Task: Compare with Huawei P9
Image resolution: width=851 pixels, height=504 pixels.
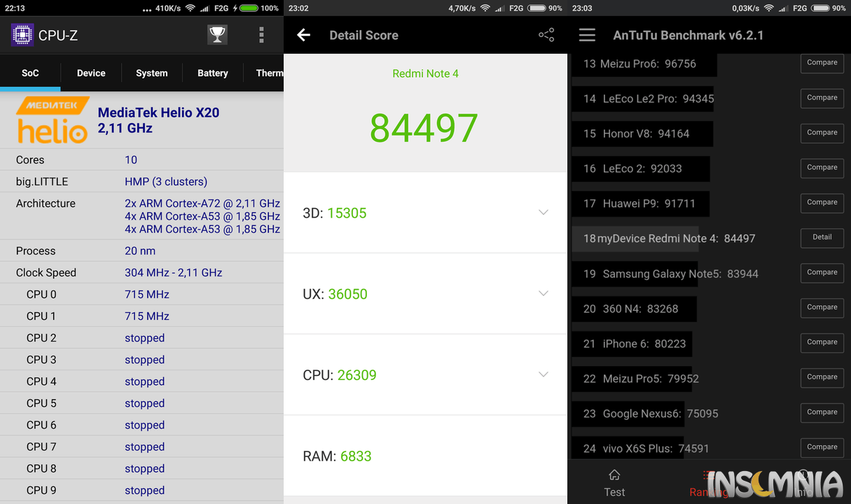Action: coord(822,203)
